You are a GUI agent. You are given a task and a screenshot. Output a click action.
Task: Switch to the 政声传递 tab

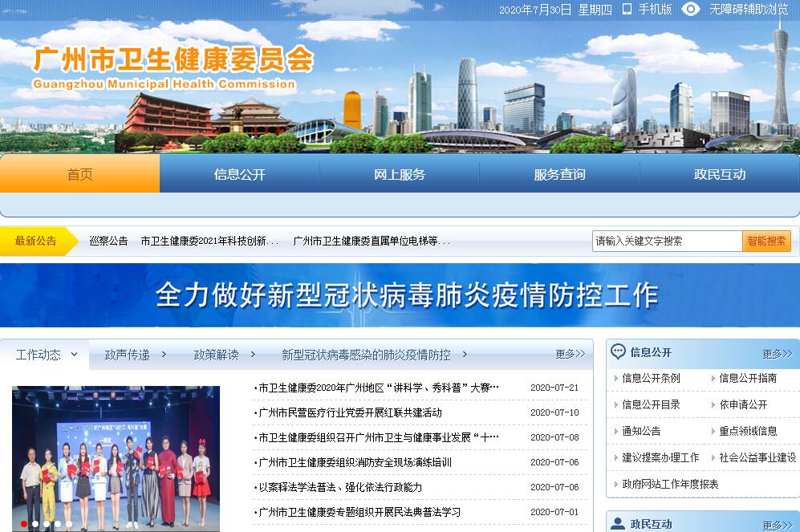pyautogui.click(x=127, y=355)
